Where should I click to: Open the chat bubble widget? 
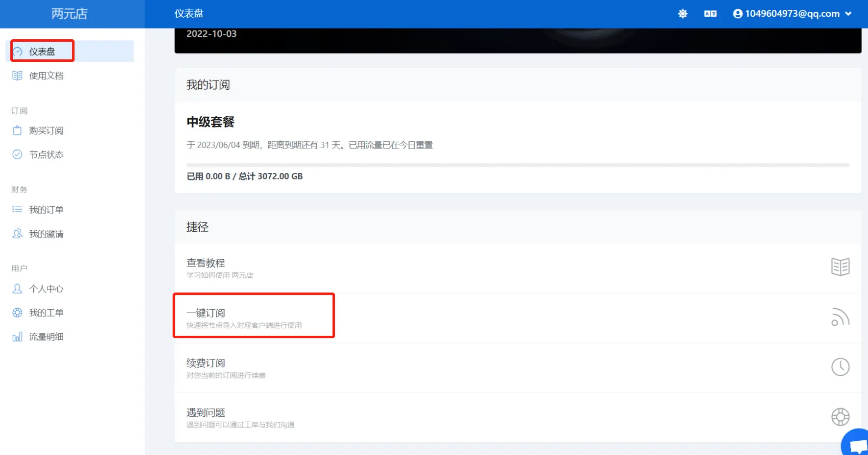857,444
